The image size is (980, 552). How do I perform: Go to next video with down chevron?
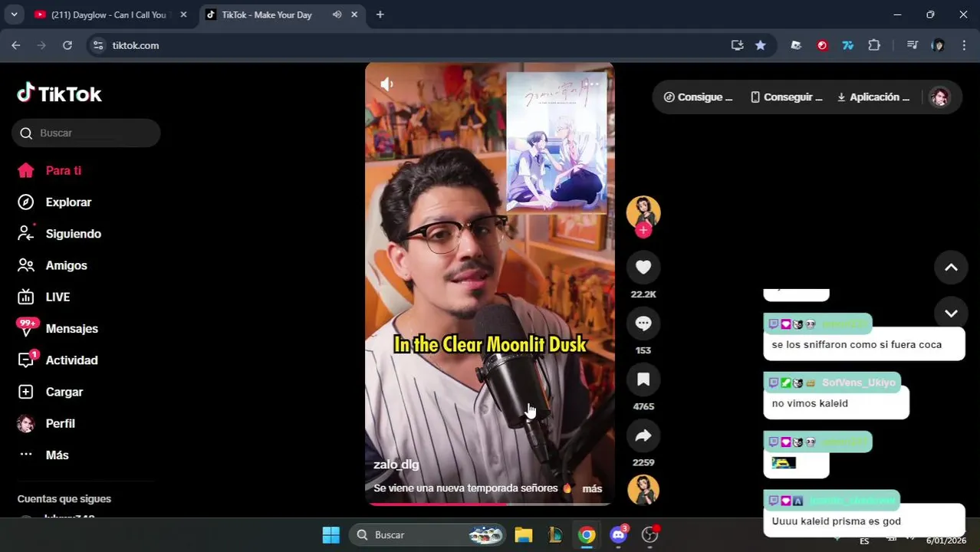[951, 313]
